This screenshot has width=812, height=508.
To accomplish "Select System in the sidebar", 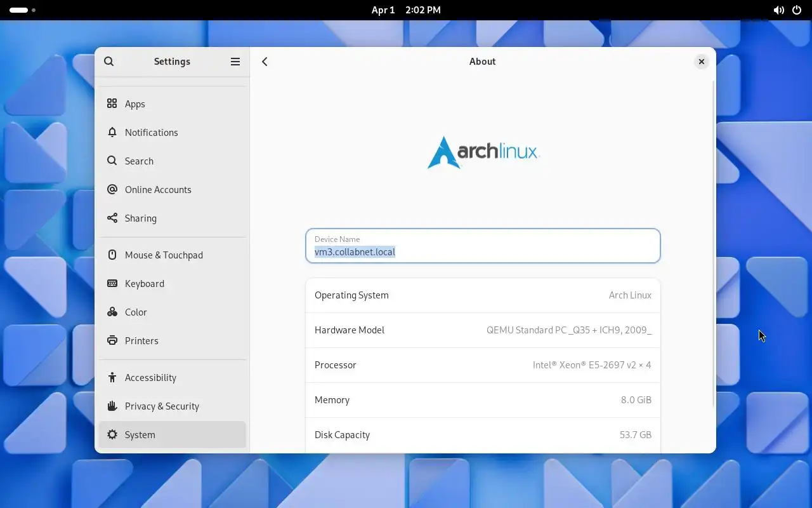I will [x=172, y=434].
